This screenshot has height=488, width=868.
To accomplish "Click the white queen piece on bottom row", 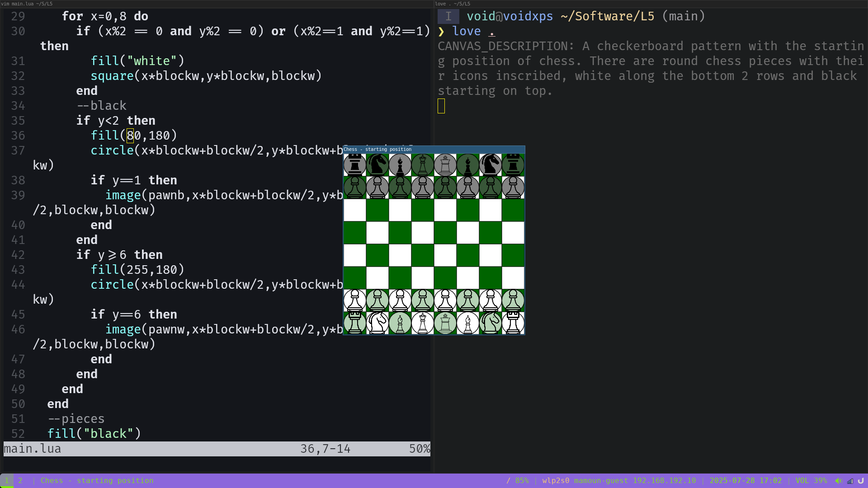I will point(423,323).
